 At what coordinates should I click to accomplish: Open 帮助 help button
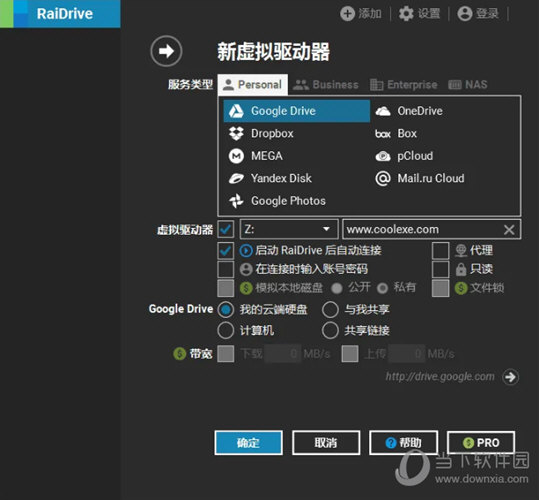404,443
